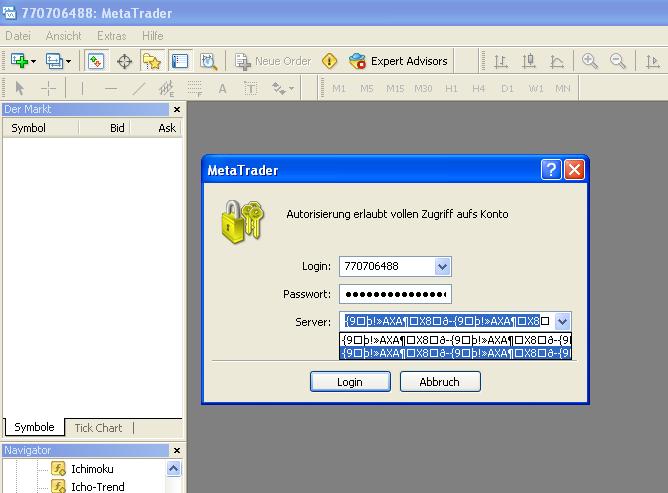Click the Login button
The width and height of the screenshot is (668, 493).
(x=350, y=381)
